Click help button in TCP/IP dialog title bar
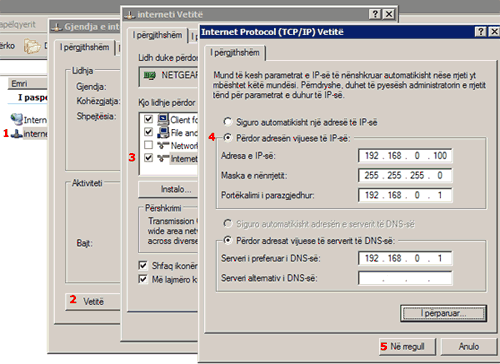Image resolution: width=500 pixels, height=364 pixels. click(x=480, y=32)
